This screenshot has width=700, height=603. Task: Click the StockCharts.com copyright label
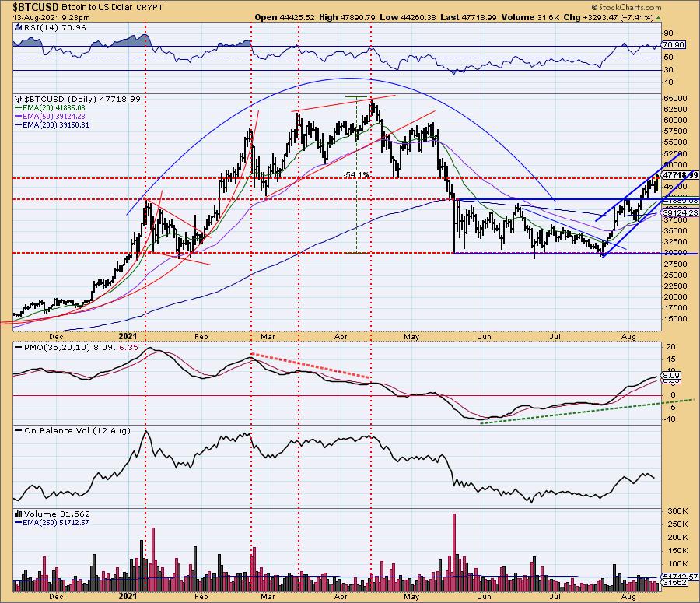(626, 7)
